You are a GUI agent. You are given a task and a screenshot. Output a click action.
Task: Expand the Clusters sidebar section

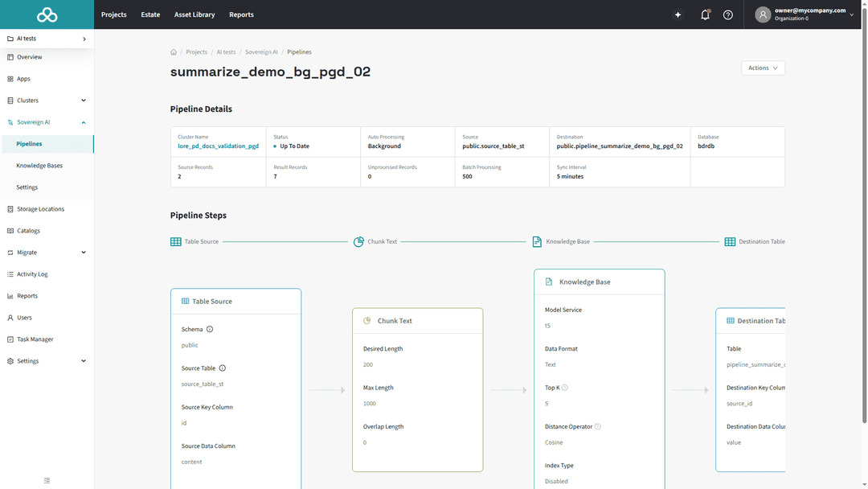coord(82,100)
